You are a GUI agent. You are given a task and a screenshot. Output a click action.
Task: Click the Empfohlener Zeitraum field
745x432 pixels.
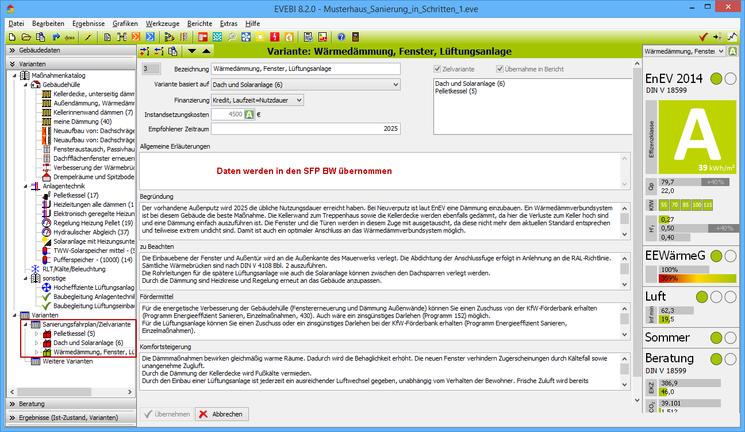[x=306, y=129]
